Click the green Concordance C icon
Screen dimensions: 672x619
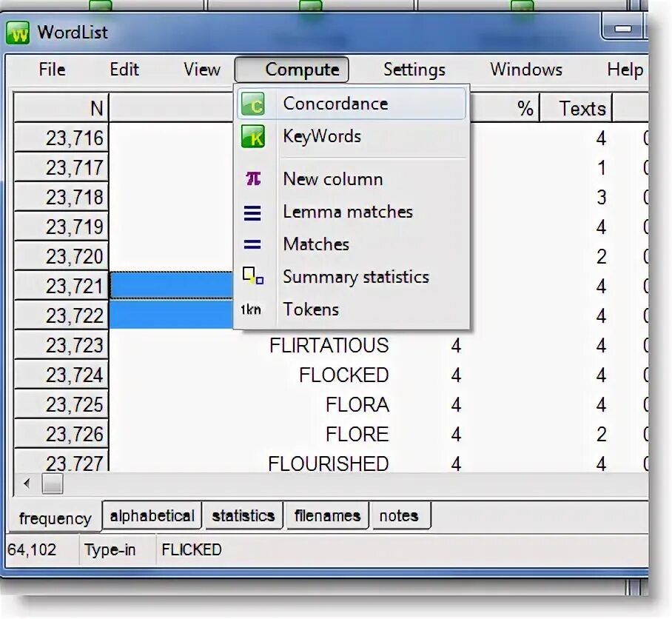click(253, 104)
